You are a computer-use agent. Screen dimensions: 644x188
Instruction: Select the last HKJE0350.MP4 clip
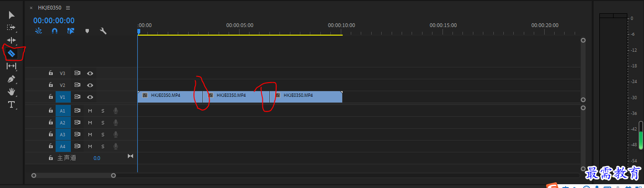click(306, 97)
